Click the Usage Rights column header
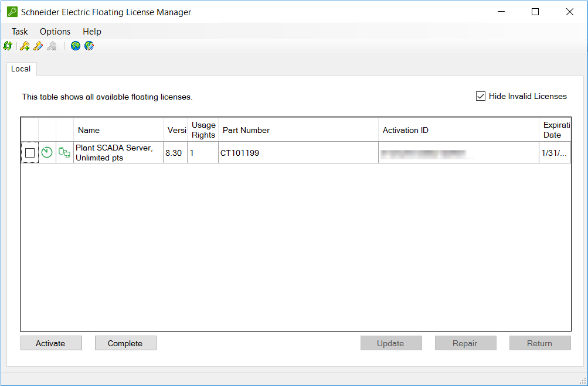 (x=203, y=130)
